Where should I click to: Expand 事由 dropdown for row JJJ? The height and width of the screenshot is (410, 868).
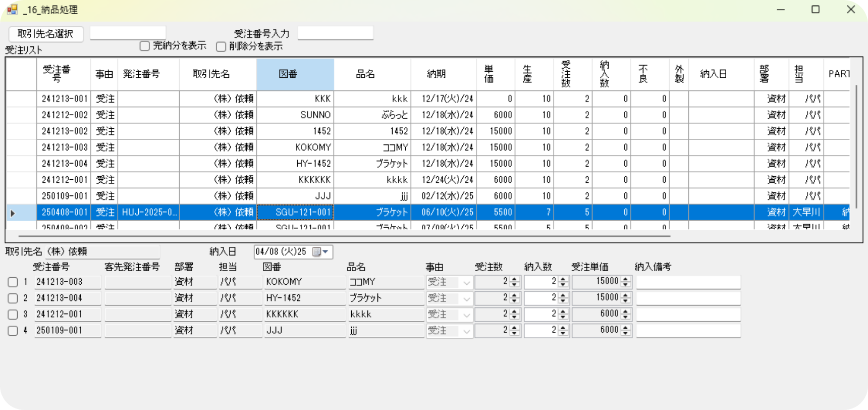(466, 331)
